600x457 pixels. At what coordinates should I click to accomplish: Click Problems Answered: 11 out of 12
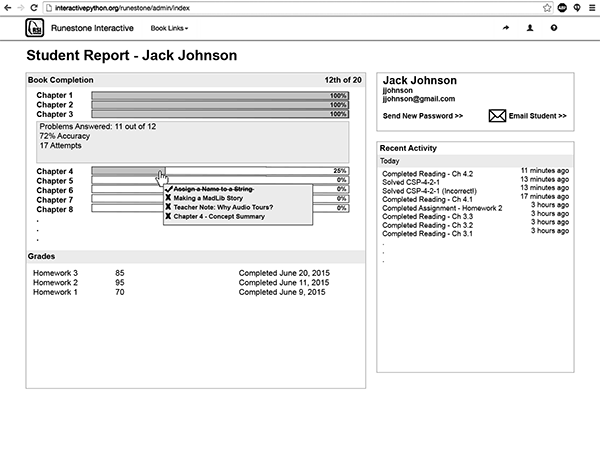click(98, 126)
